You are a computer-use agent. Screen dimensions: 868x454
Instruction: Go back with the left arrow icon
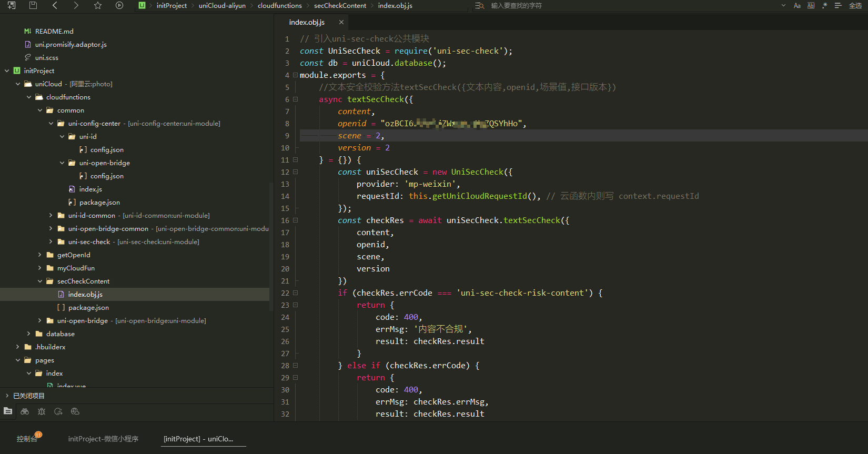click(55, 5)
